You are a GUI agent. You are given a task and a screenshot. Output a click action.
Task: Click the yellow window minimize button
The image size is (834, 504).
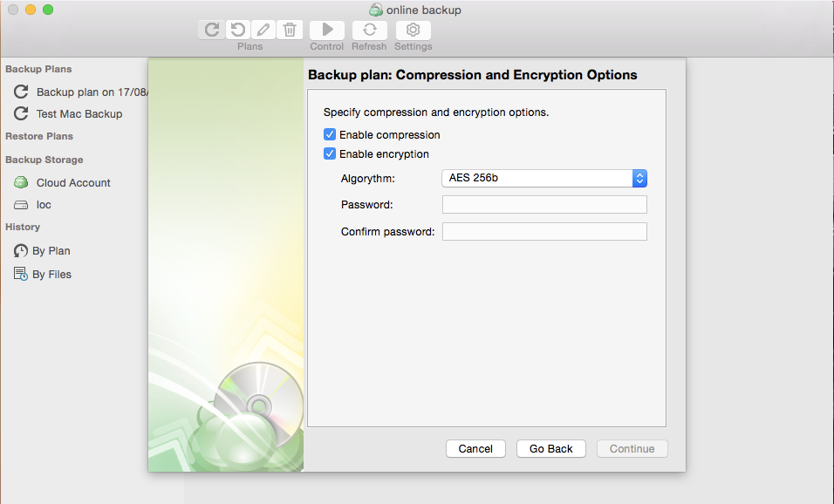point(31,10)
